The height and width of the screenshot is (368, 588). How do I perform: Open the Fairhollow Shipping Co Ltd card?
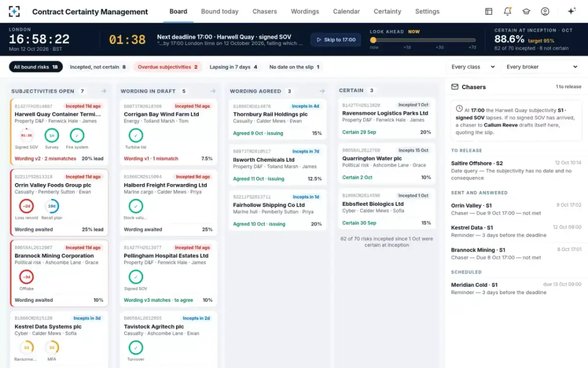(x=277, y=210)
